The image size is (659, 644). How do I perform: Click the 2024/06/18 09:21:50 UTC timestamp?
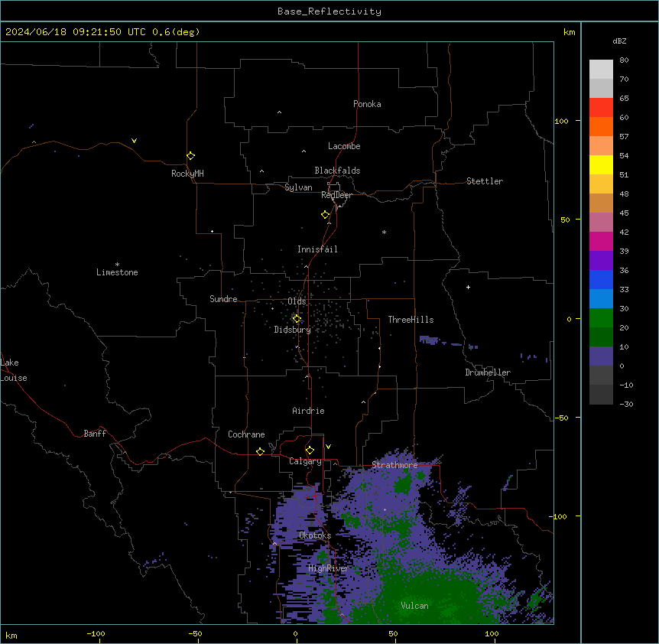(76, 32)
